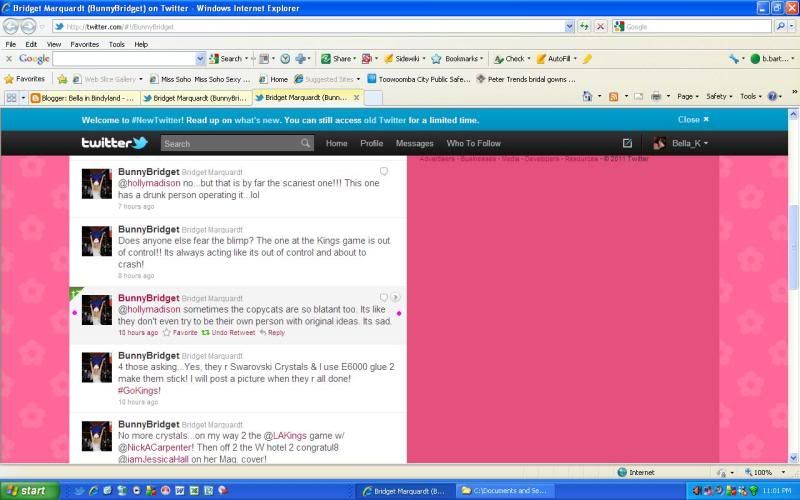800x500 pixels.
Task: Click the Google Toolbar Share button
Action: 336,59
